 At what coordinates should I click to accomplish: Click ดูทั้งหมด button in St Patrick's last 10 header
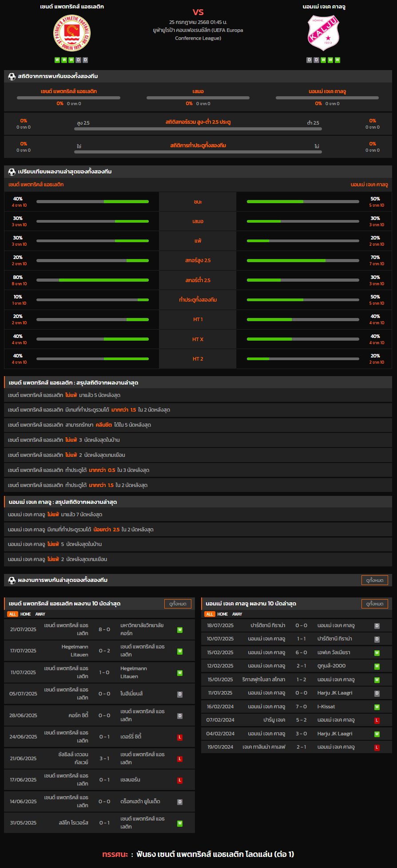pos(178,604)
